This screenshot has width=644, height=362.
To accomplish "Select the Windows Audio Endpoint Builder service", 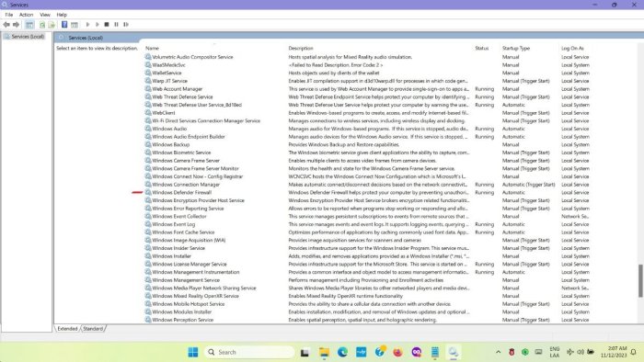I will (x=189, y=137).
